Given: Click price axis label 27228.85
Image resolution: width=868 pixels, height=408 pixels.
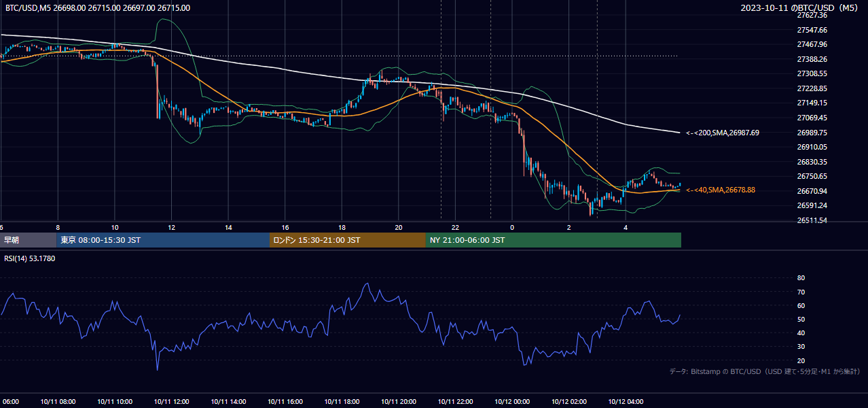Looking at the screenshot, I should coord(812,88).
